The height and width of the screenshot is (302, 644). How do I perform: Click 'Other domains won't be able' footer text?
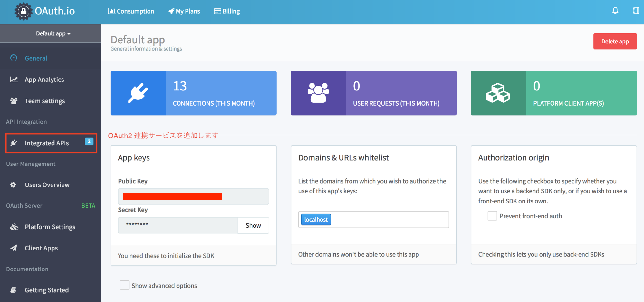click(359, 255)
